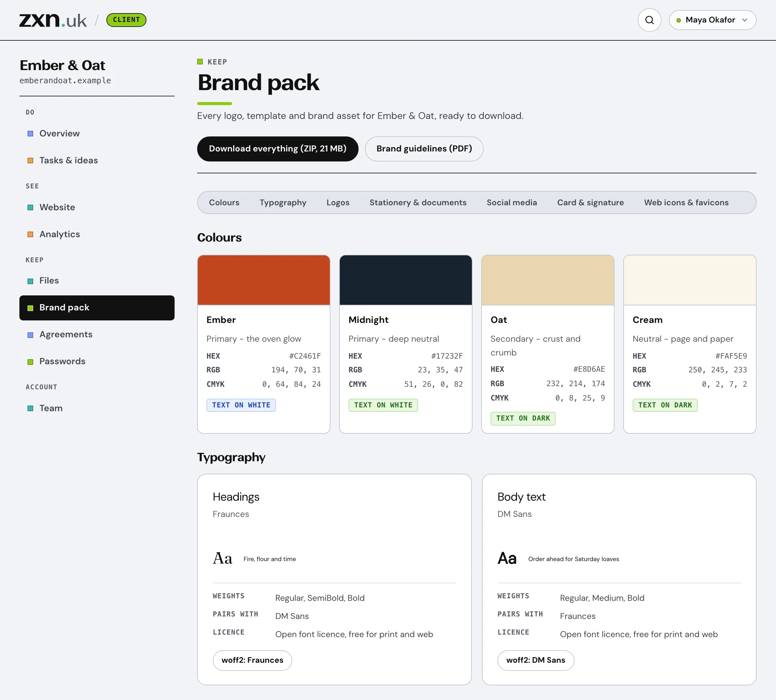Click the Fraunces Aa sample glyph

pyautogui.click(x=223, y=559)
